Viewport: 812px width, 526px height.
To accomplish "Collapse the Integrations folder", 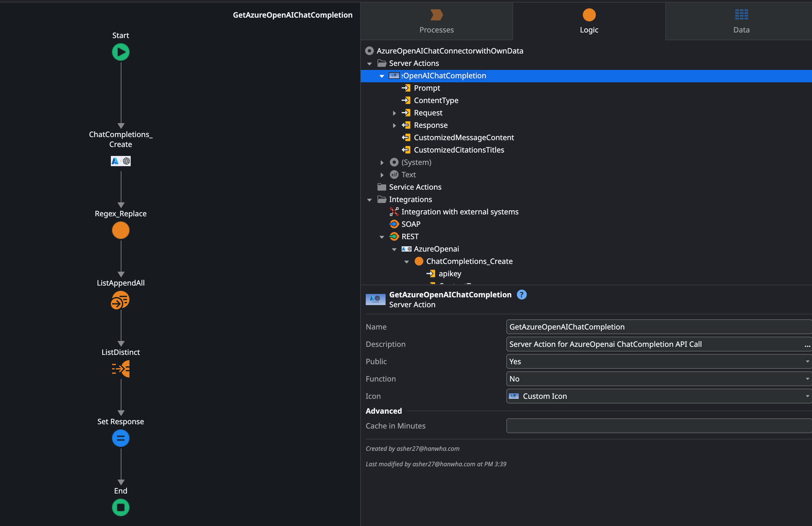I will coord(369,200).
